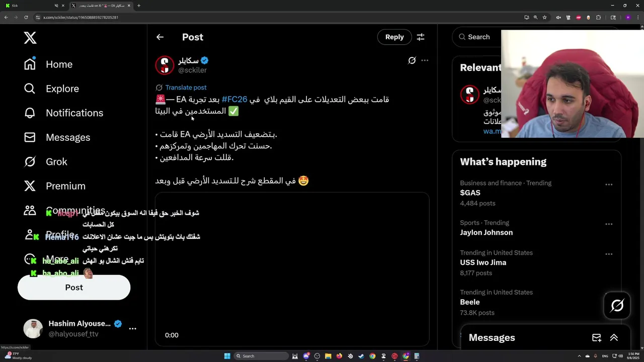Open more options for the $GAS trend
Screen dimensions: 644x362
(x=609, y=185)
